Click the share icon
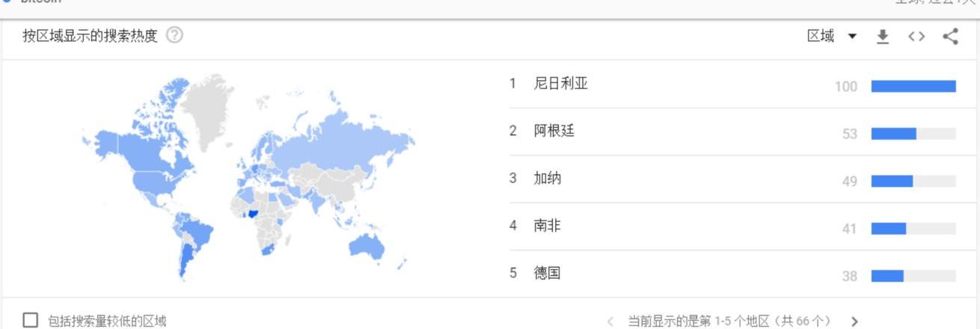 point(950,37)
